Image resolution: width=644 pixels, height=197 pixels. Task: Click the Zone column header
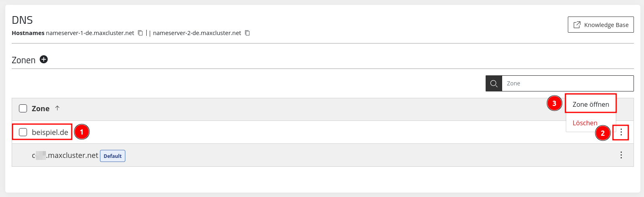pyautogui.click(x=41, y=108)
